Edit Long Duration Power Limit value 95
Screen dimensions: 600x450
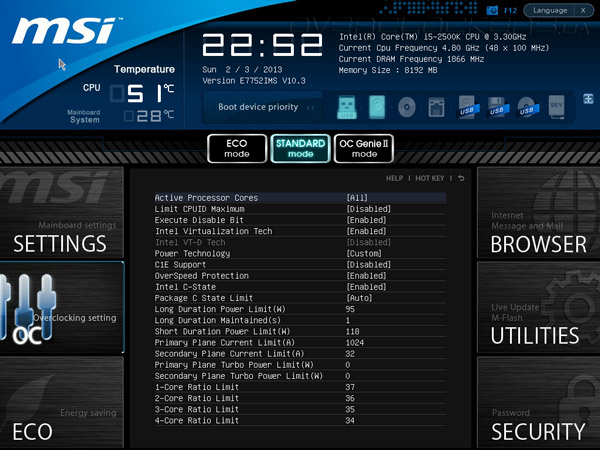(x=350, y=309)
